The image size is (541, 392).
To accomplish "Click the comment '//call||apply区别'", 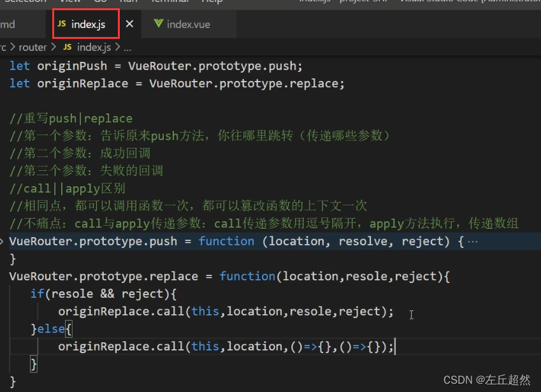I will 68,189.
